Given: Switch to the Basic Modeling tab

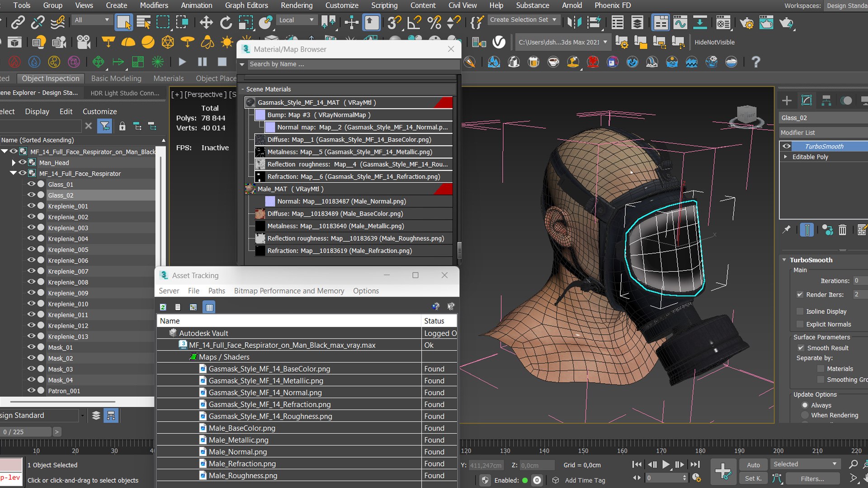Looking at the screenshot, I should coord(116,78).
